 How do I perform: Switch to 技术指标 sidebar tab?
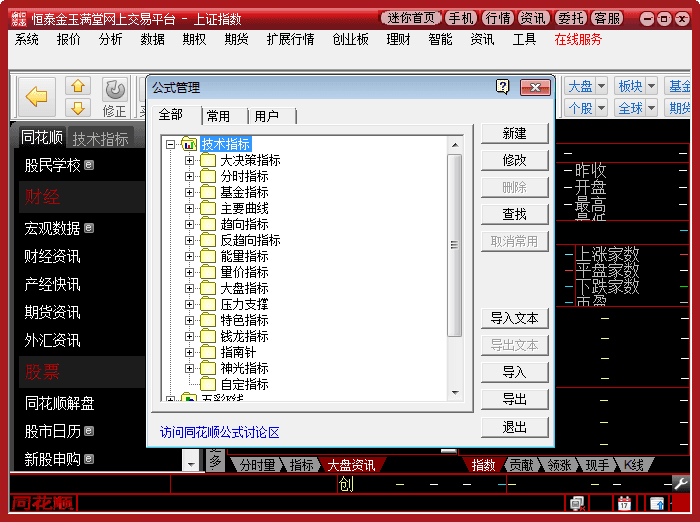pos(100,139)
